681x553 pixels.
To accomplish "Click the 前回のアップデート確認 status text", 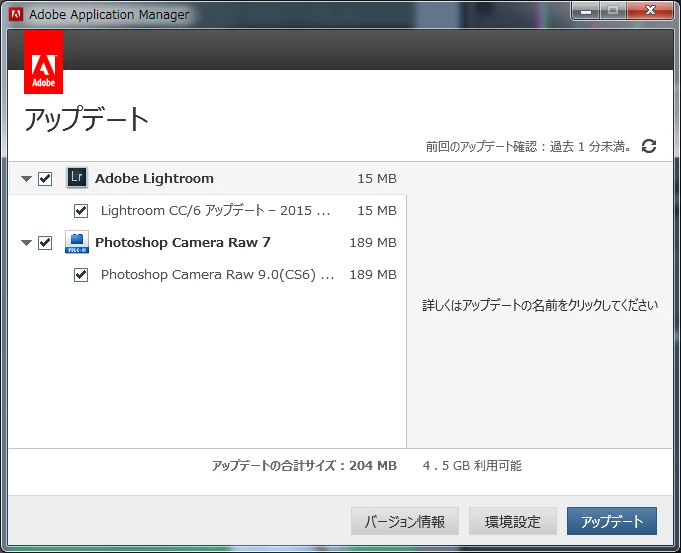I will click(x=528, y=147).
